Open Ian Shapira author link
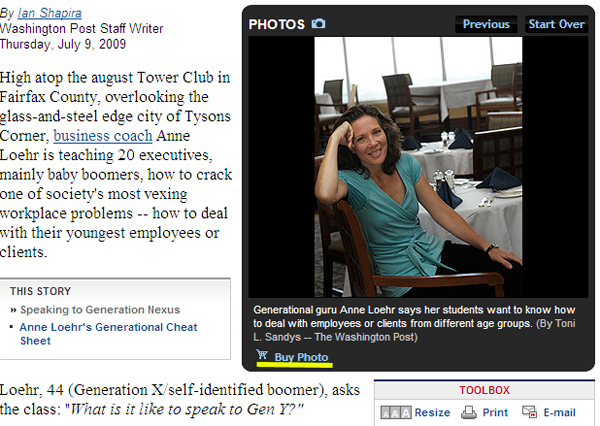 coord(49,13)
